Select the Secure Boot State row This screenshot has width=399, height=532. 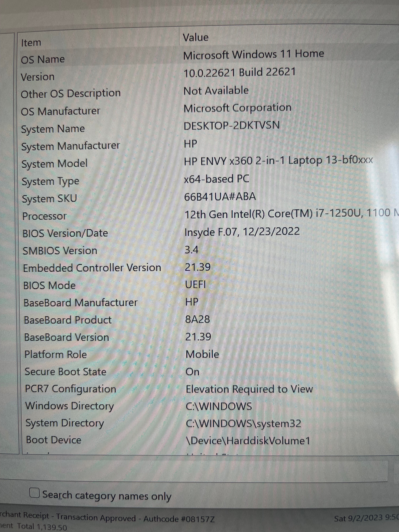coord(65,372)
